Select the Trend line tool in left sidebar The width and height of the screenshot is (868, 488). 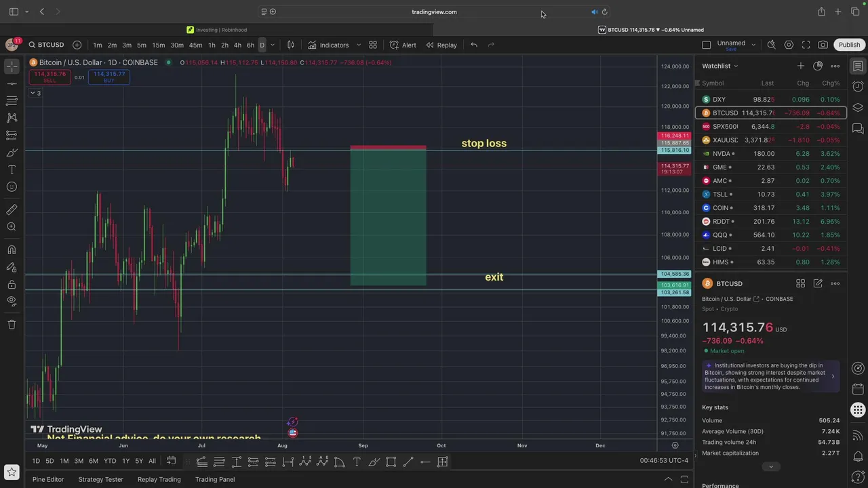(x=12, y=84)
